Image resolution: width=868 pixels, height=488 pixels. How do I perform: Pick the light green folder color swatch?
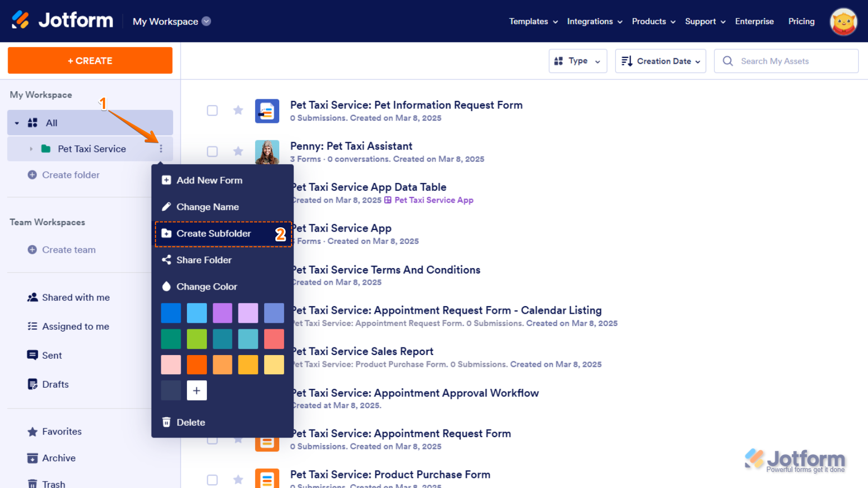[197, 339]
